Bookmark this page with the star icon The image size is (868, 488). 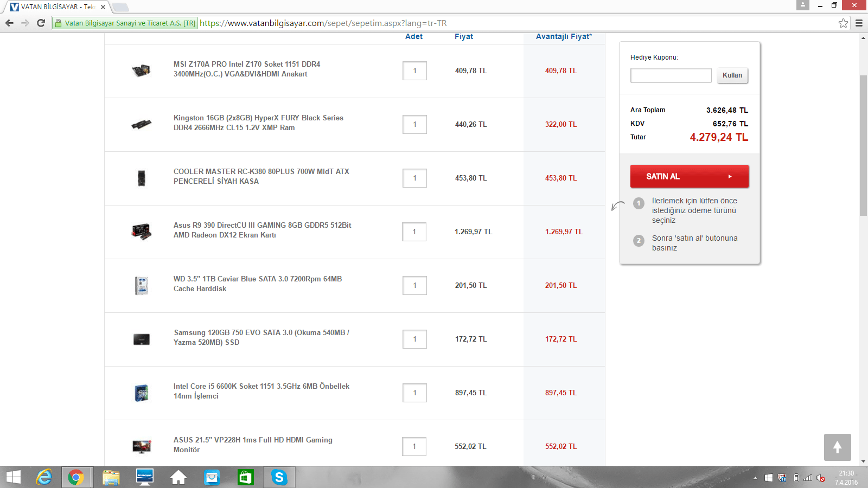coord(843,23)
